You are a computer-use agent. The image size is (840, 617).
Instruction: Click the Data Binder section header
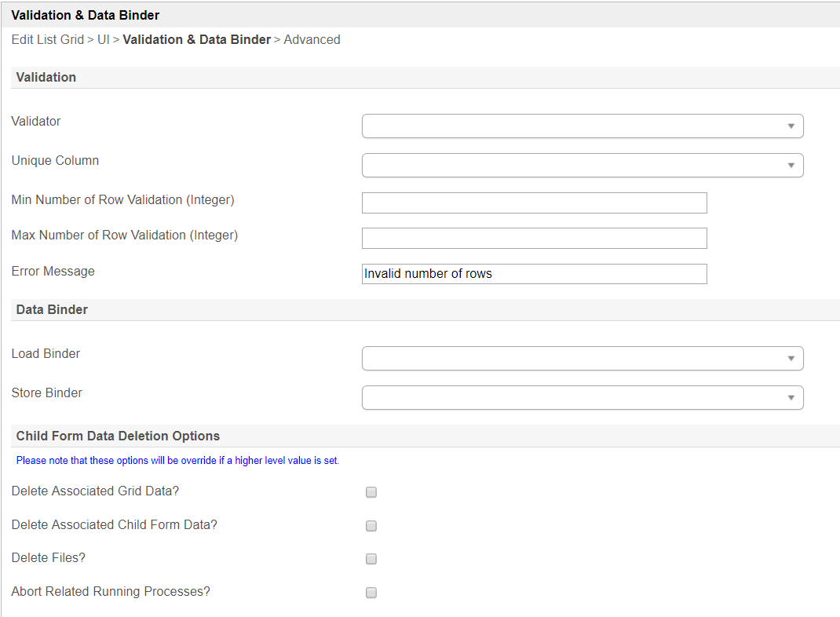point(52,309)
